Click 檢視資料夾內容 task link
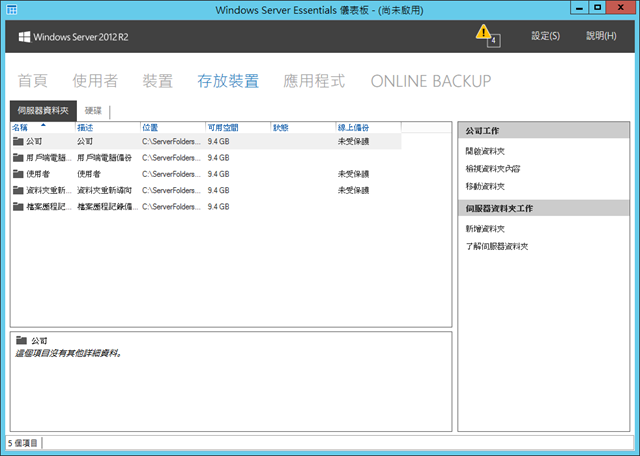This screenshot has height=456, width=640. pyautogui.click(x=493, y=169)
